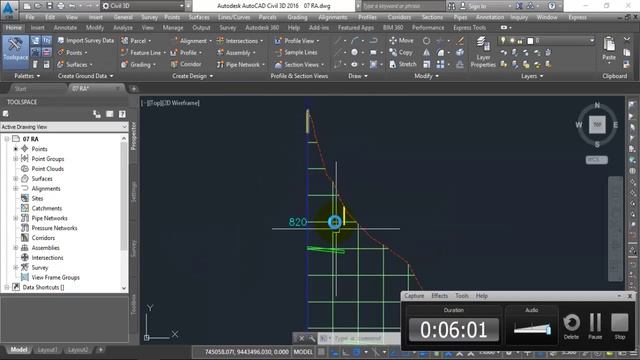Select the Model tab
This screenshot has height=360, width=640.
[x=19, y=350]
